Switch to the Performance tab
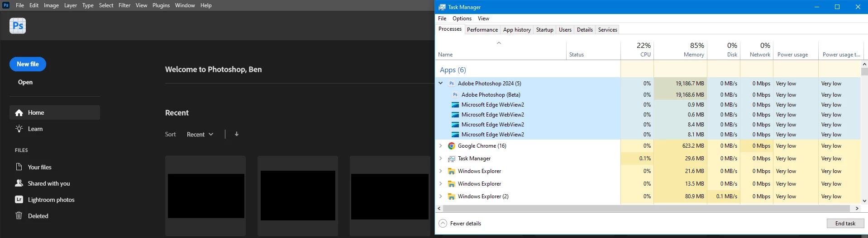The image size is (868, 238). pos(482,30)
